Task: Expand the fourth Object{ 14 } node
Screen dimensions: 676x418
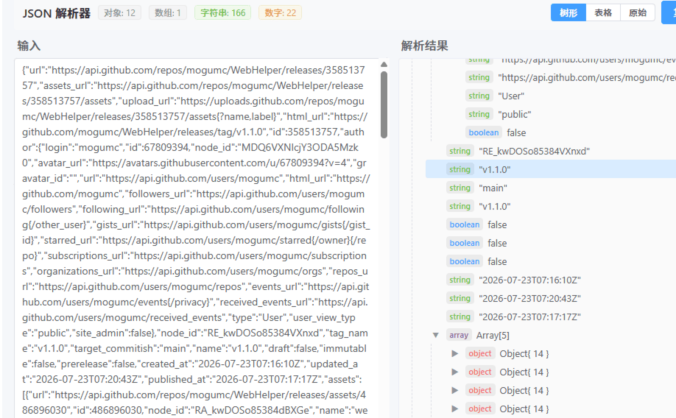Action: coord(454,409)
